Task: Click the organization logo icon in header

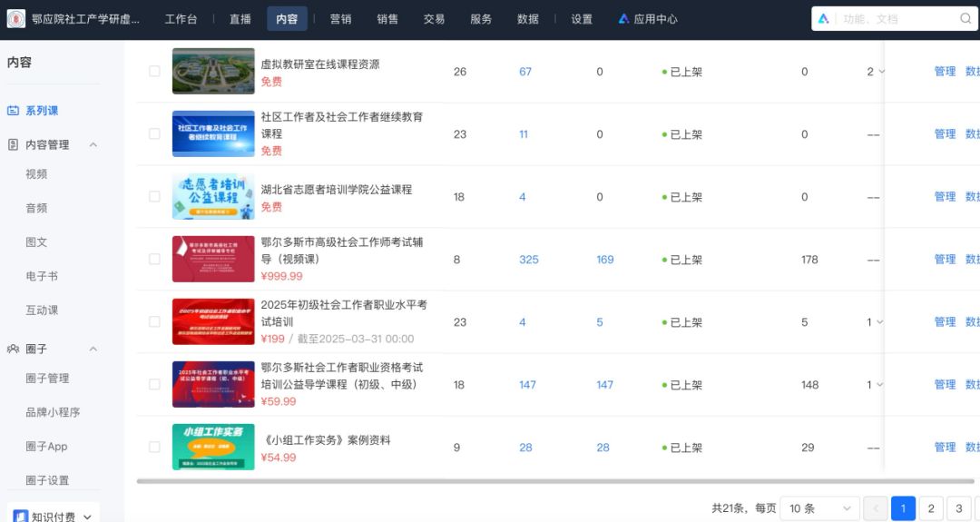Action: click(x=16, y=19)
